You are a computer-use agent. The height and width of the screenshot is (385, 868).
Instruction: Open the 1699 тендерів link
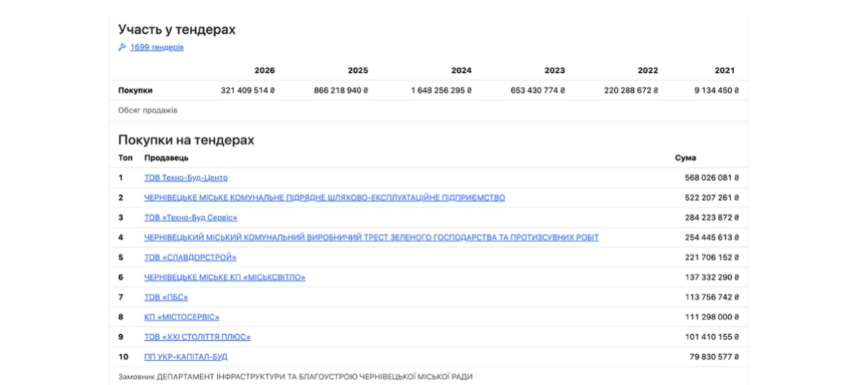click(157, 48)
